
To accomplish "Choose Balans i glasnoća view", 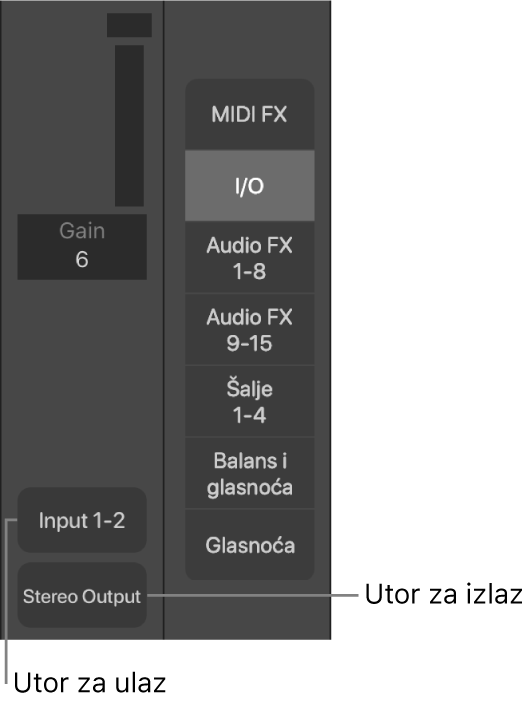I will coord(249,473).
